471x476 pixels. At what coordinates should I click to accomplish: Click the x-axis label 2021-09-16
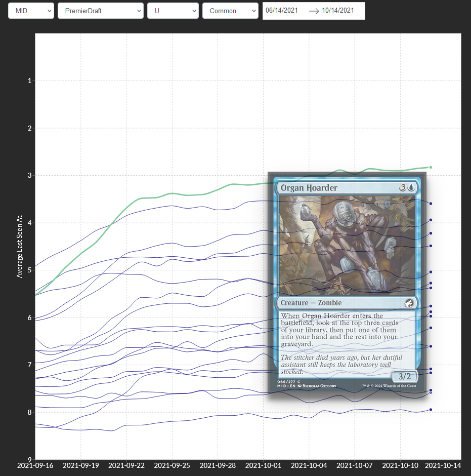[35, 465]
